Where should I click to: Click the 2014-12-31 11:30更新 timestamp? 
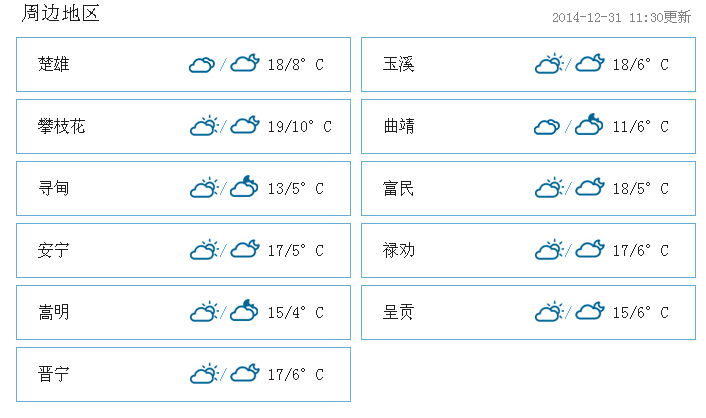621,17
